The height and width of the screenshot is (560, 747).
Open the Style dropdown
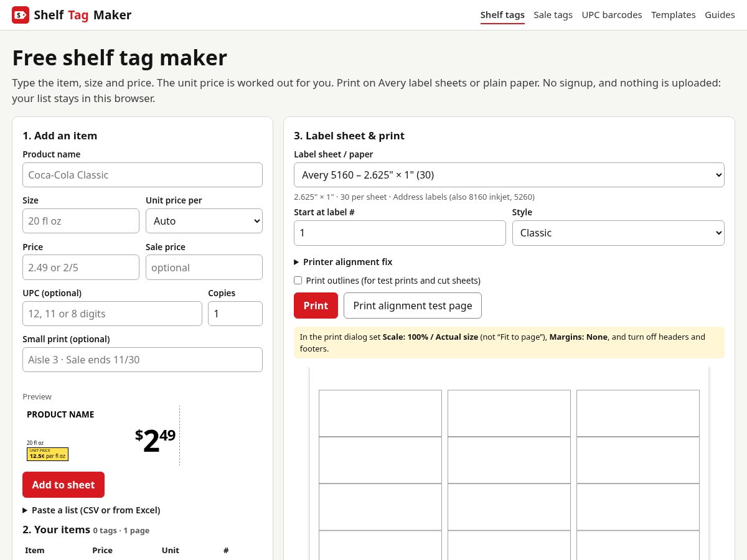pos(618,233)
